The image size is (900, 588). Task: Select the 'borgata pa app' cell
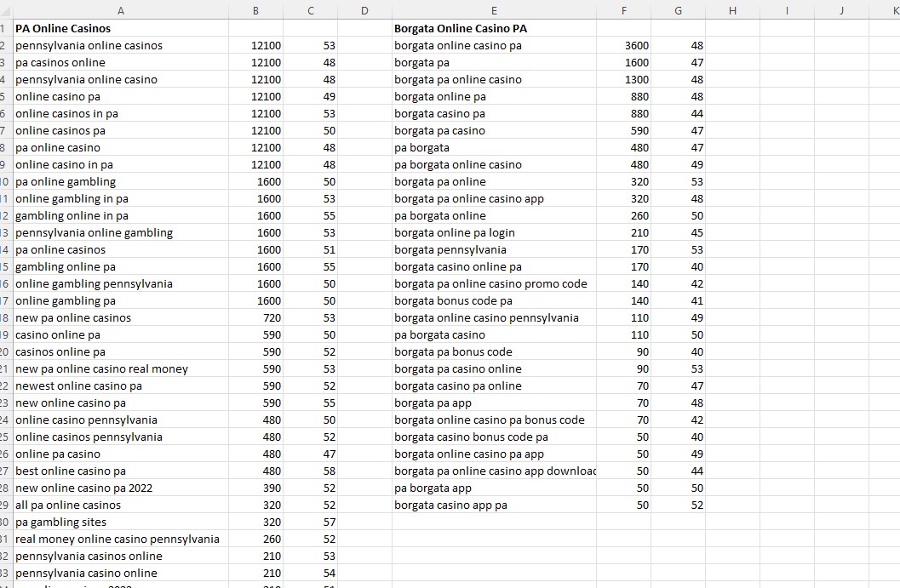coord(494,403)
